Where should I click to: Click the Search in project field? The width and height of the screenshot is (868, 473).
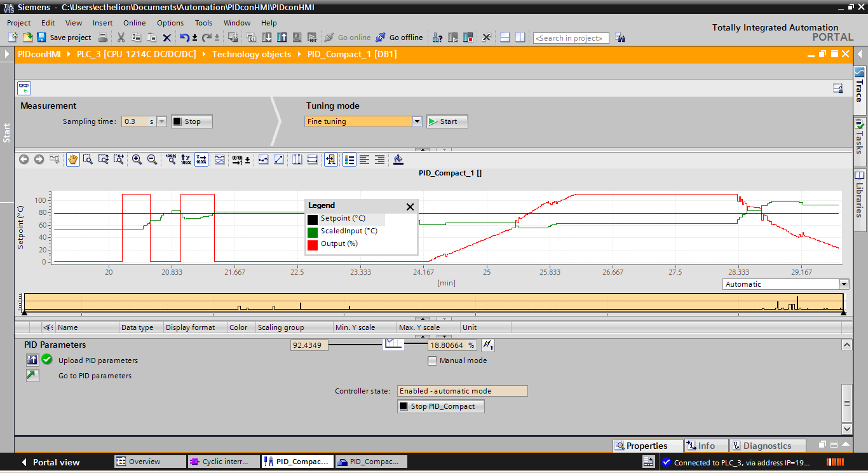[571, 38]
